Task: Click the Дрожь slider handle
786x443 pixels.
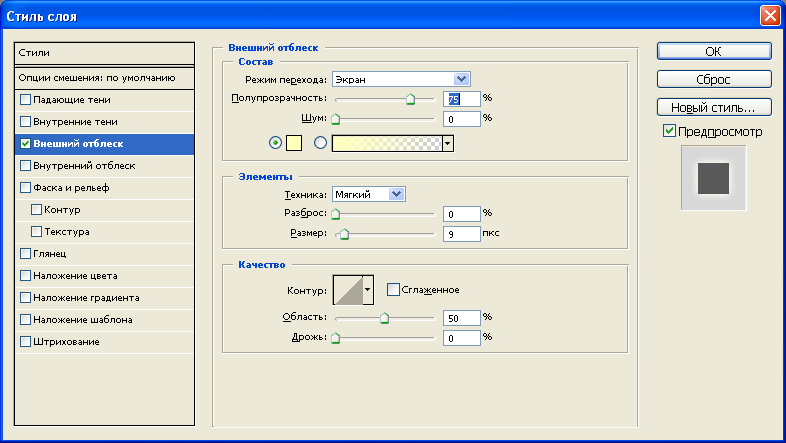Action: tap(336, 338)
